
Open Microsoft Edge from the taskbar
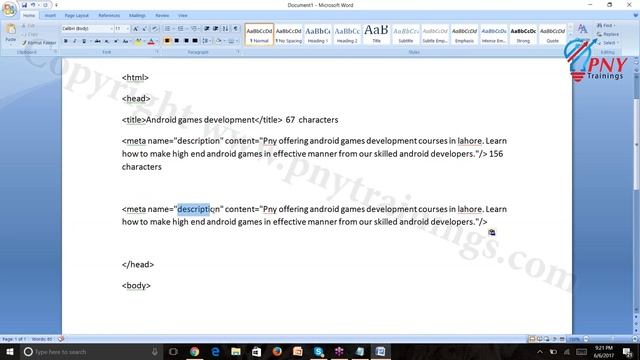216,351
